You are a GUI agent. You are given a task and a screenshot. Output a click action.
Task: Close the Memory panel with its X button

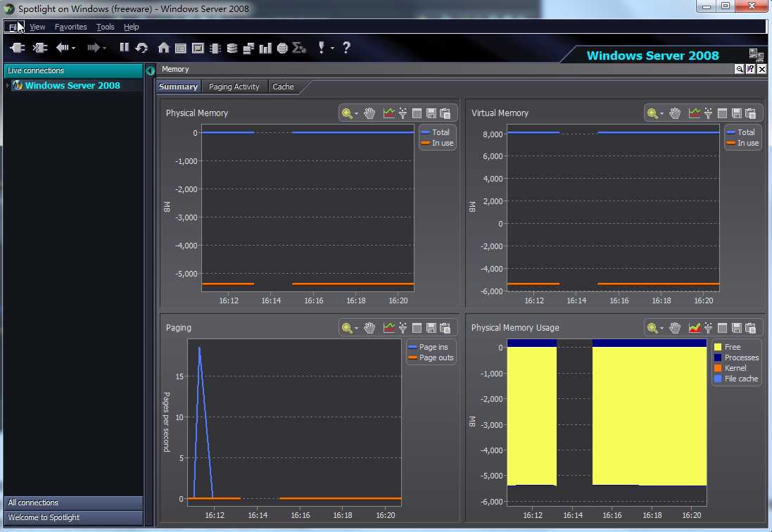coord(761,69)
